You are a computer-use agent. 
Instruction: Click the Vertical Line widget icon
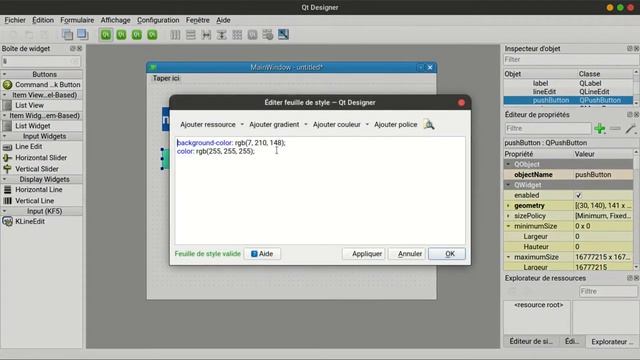7,201
